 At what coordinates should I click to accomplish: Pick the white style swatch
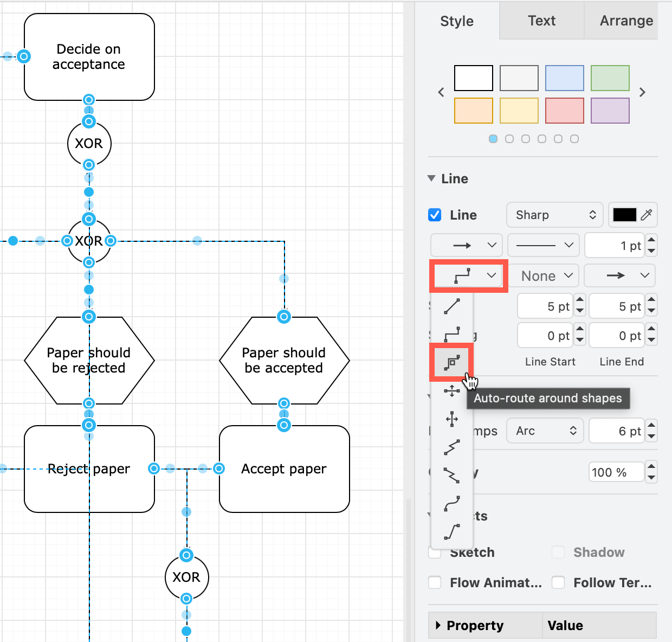point(474,78)
